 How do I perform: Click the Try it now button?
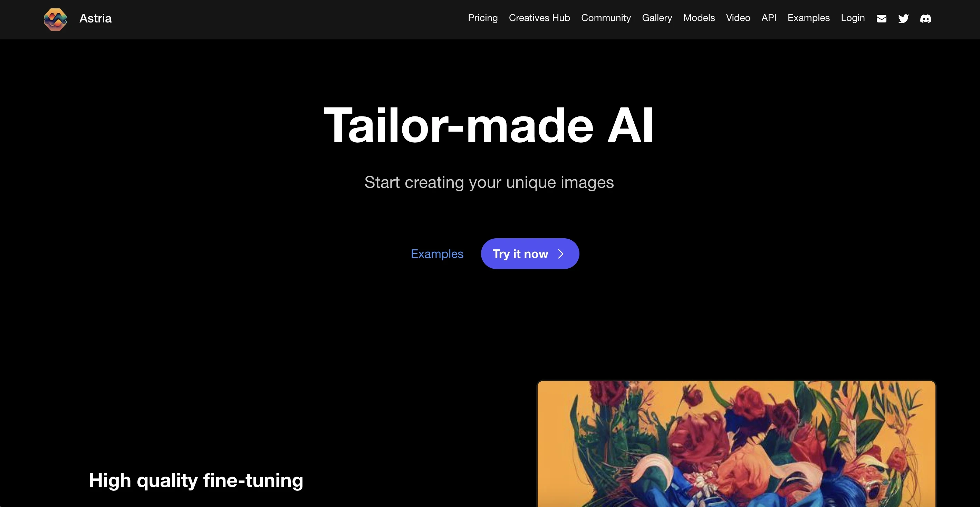pyautogui.click(x=530, y=254)
